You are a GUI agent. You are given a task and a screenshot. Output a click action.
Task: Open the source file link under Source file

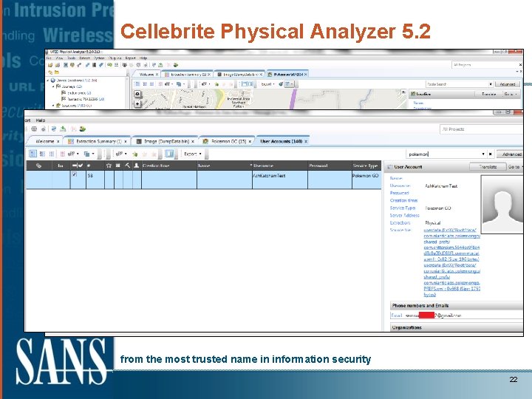point(451,262)
